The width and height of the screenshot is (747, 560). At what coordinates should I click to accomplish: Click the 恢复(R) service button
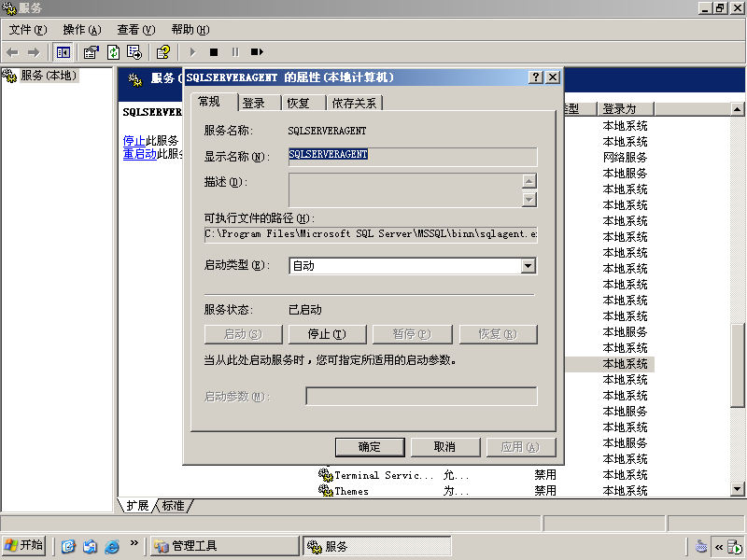click(498, 334)
